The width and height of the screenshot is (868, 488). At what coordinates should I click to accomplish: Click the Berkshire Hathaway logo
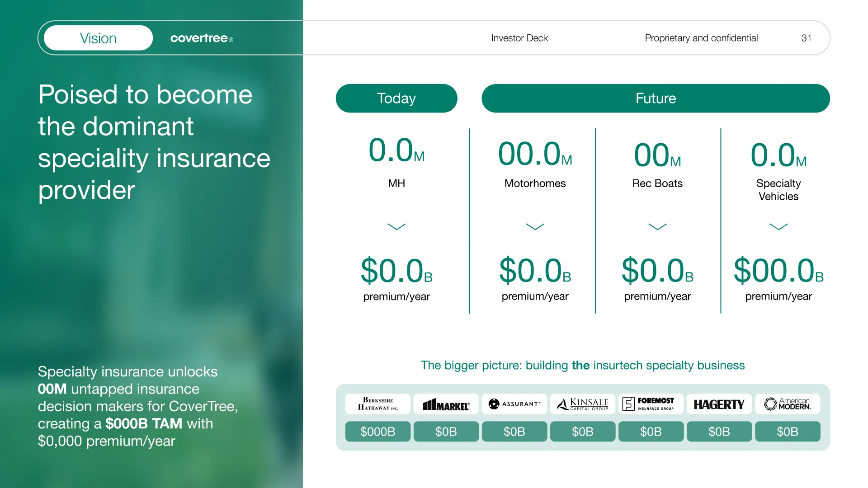(x=378, y=404)
